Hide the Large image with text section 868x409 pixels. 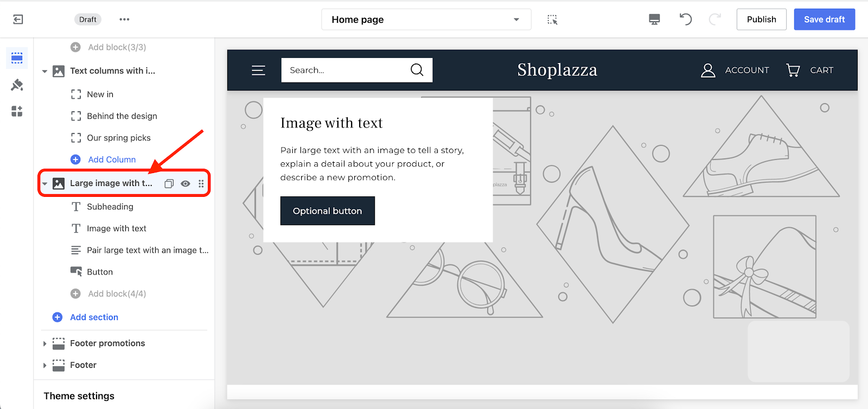pyautogui.click(x=186, y=183)
